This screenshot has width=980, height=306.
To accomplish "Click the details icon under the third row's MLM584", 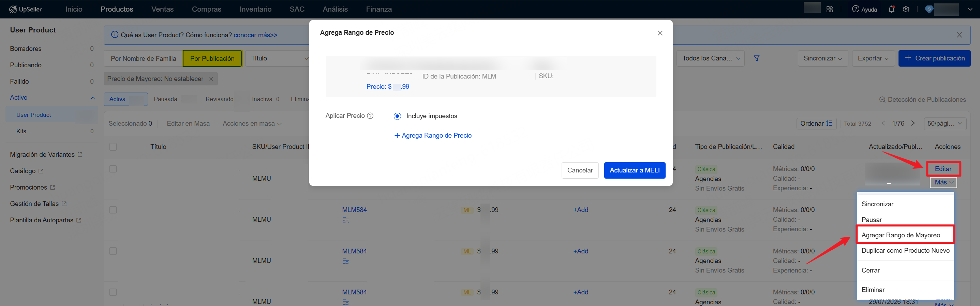I will tap(345, 261).
